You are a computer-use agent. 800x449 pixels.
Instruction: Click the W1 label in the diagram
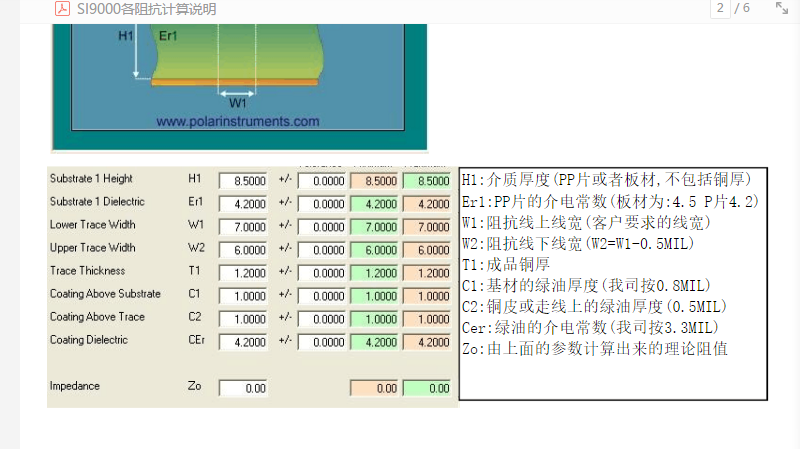[x=238, y=103]
